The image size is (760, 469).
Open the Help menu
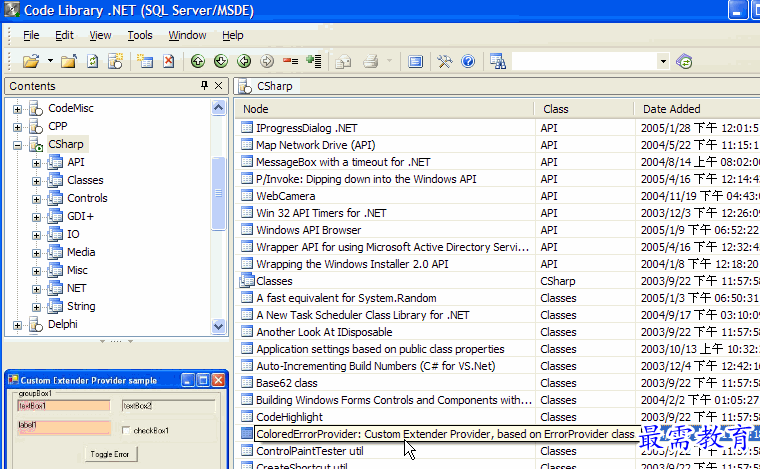233,35
